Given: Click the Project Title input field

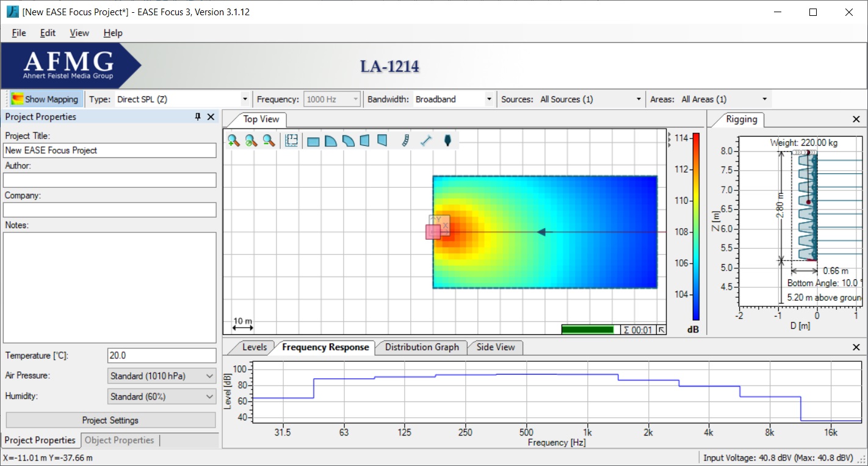Looking at the screenshot, I should tap(110, 150).
